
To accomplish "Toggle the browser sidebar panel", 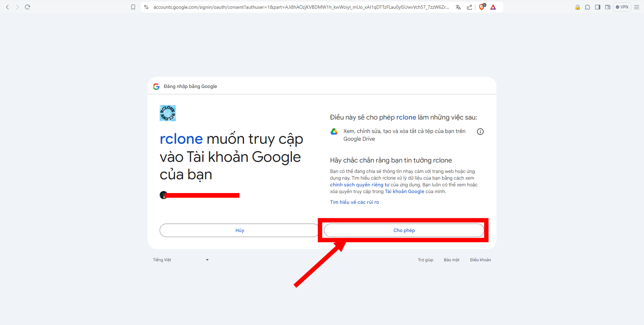I will (598, 7).
